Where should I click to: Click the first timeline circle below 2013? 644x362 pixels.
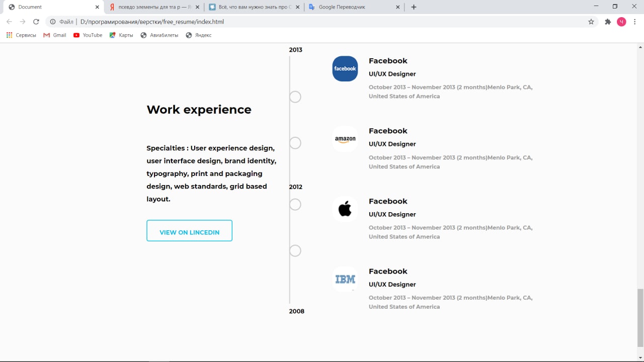(295, 97)
